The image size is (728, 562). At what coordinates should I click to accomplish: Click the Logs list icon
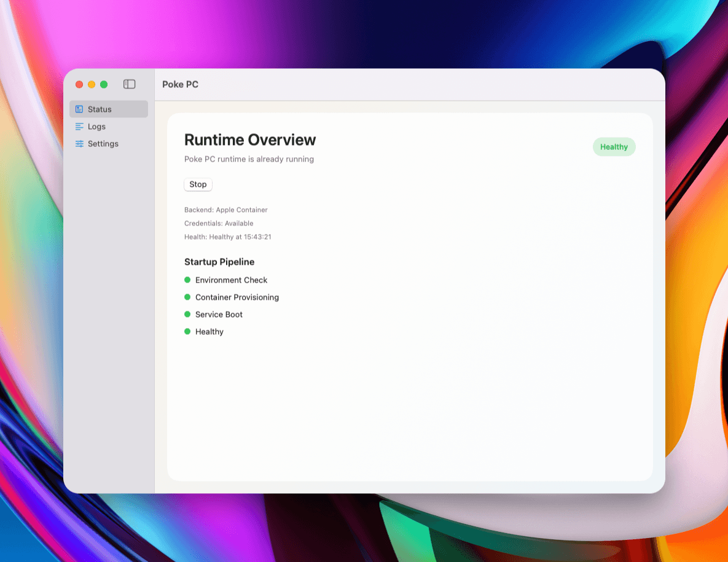click(79, 127)
